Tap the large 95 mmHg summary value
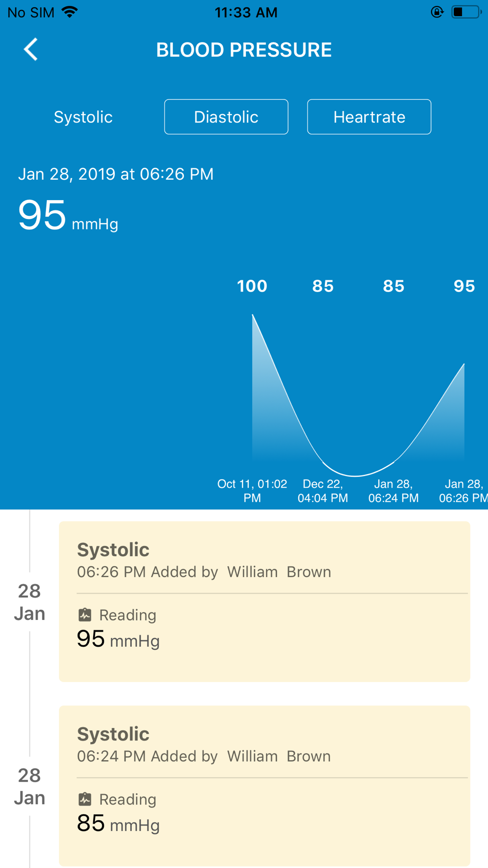 pos(68,216)
